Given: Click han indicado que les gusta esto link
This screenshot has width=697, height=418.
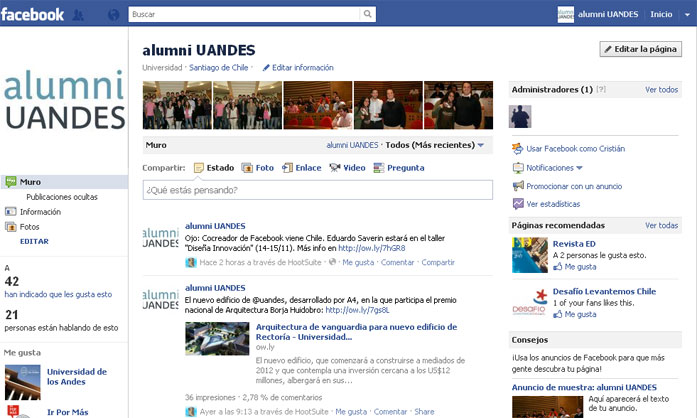Looking at the screenshot, I should coord(58,294).
